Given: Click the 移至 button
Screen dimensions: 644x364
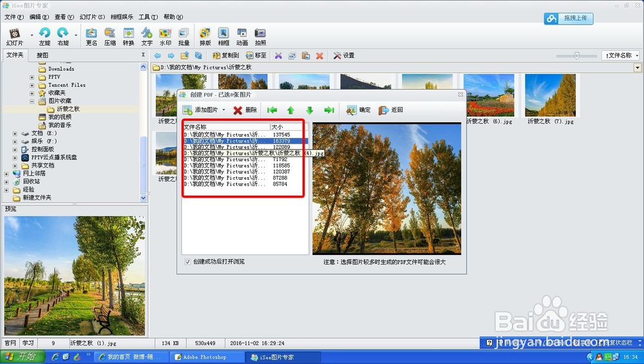Looking at the screenshot, I should 256,55.
